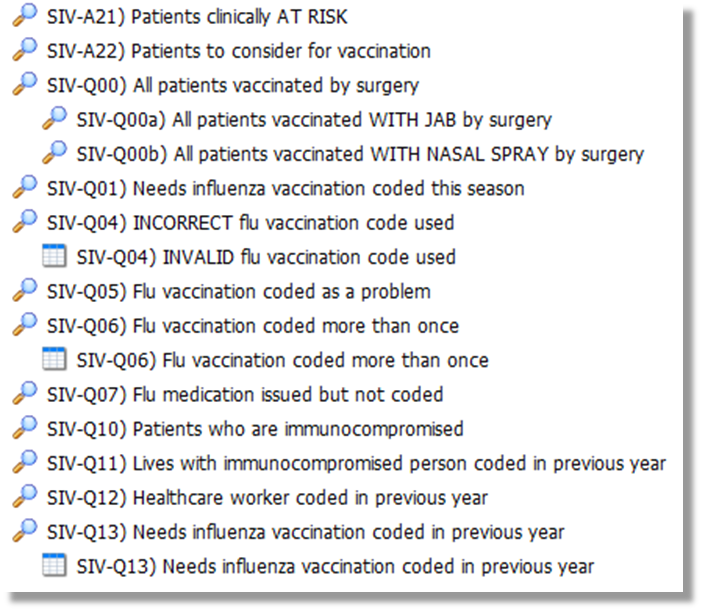The image size is (702, 611).
Task: Select SIV-Q04 INCORRECT flu vaccination code used
Action: 251,222
